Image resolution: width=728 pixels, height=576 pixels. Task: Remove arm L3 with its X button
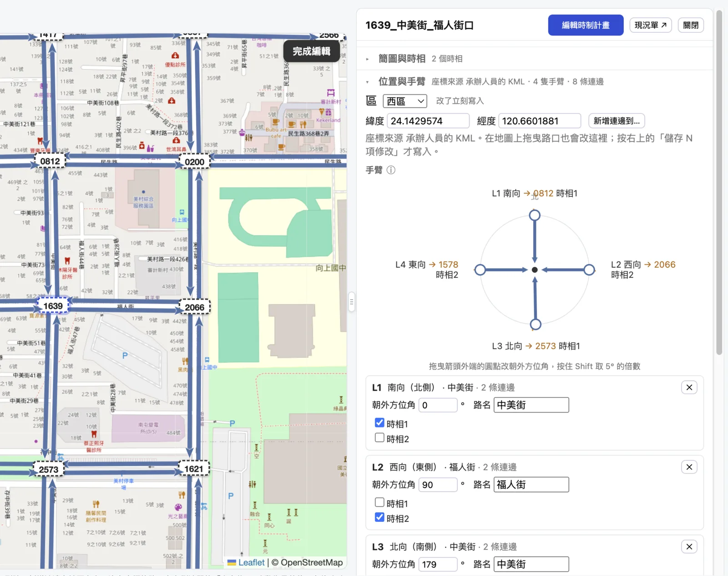click(x=689, y=546)
